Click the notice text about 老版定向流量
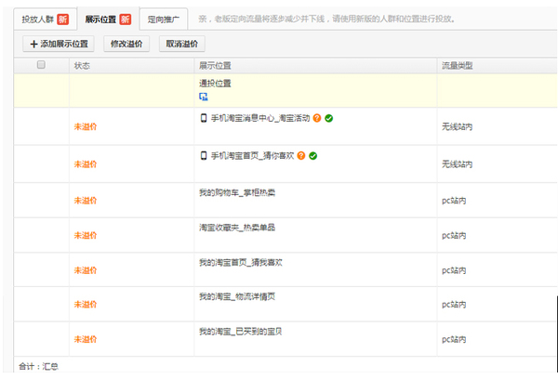The height and width of the screenshot is (392, 558). tap(326, 20)
